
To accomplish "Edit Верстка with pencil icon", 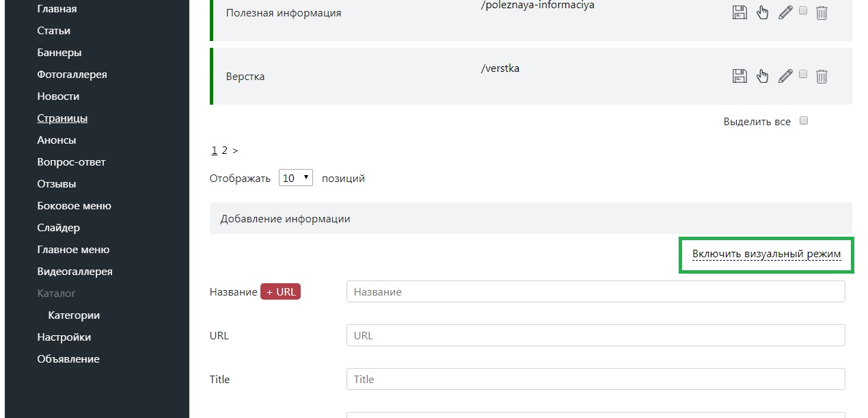I will [785, 76].
